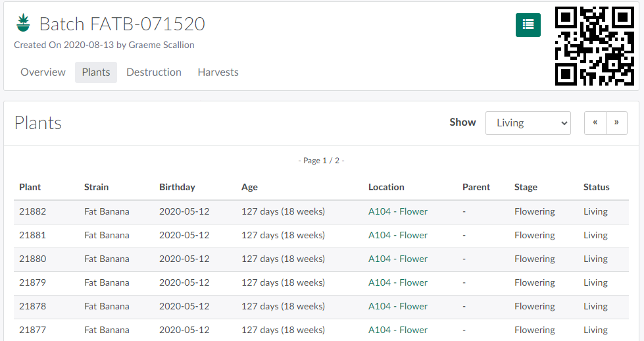Click the Plant column header
This screenshot has height=341, width=644.
click(x=30, y=188)
